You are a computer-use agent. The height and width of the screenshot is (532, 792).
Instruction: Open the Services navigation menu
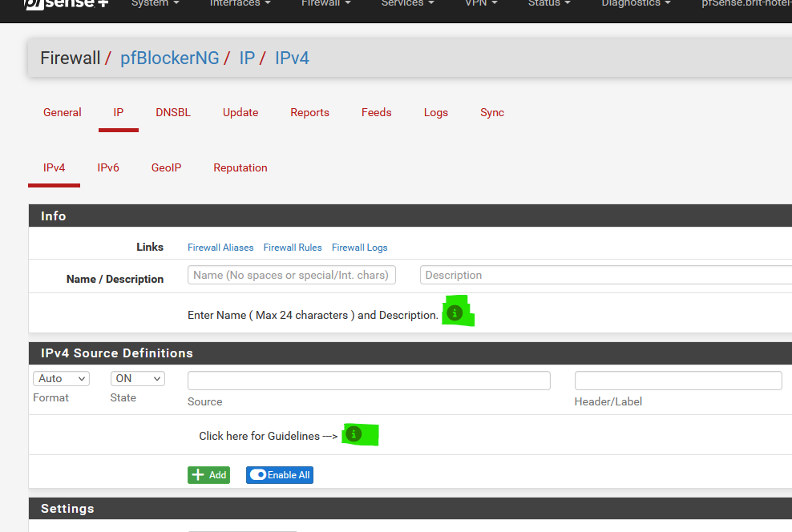(407, 3)
